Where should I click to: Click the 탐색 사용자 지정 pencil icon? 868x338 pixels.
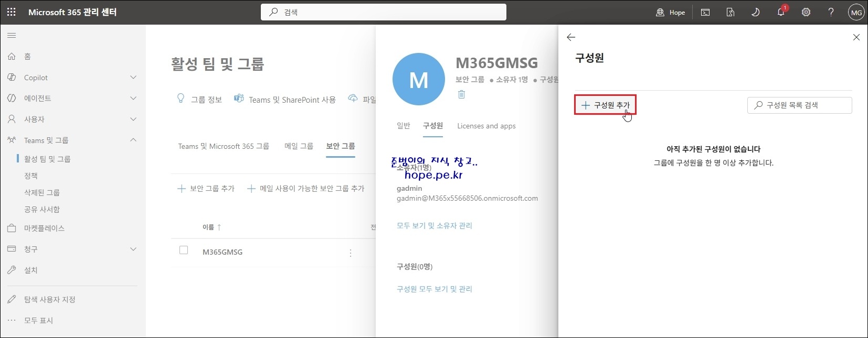click(12, 299)
